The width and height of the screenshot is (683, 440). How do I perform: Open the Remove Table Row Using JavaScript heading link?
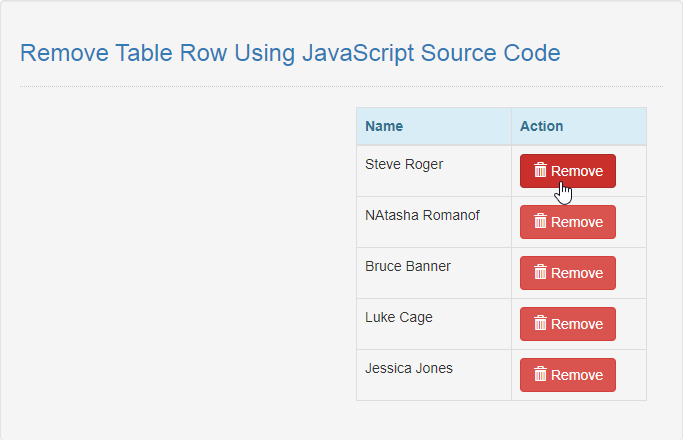[290, 54]
